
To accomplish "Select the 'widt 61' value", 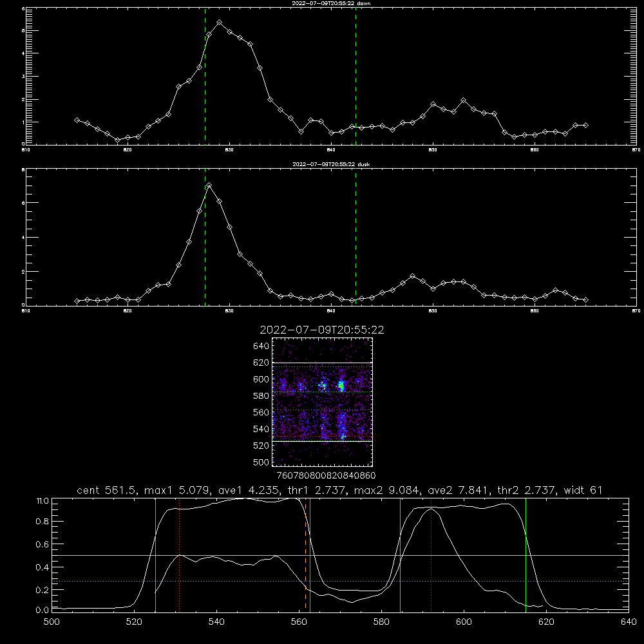I will pyautogui.click(x=583, y=490).
